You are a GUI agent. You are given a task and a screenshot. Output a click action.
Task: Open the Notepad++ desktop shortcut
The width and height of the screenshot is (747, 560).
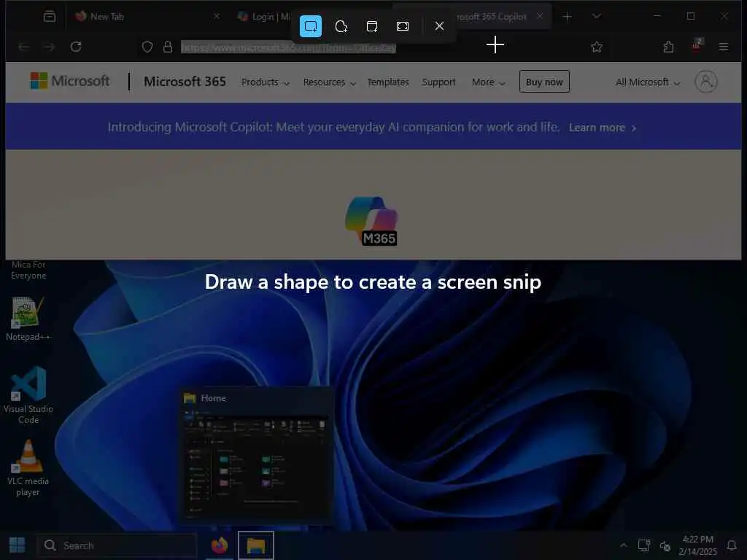tap(28, 319)
